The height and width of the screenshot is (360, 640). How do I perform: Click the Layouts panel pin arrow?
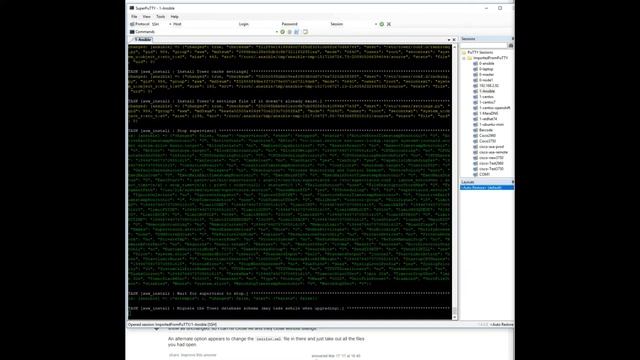coord(512,182)
